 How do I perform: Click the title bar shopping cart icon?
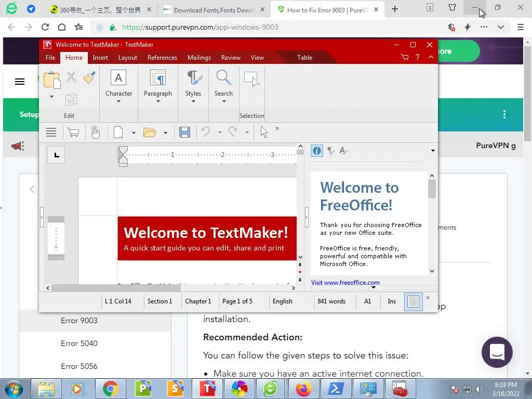[x=404, y=57]
